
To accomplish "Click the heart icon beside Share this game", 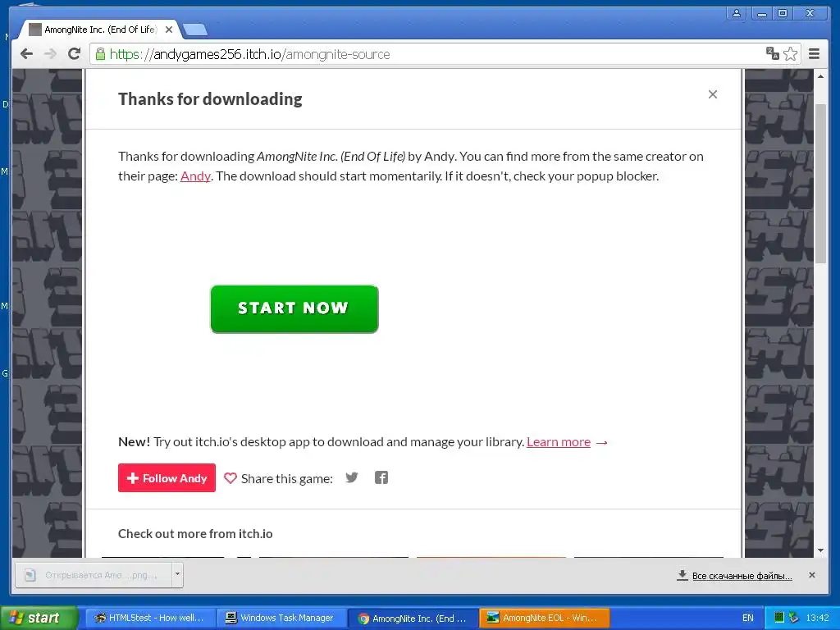I will tap(231, 478).
